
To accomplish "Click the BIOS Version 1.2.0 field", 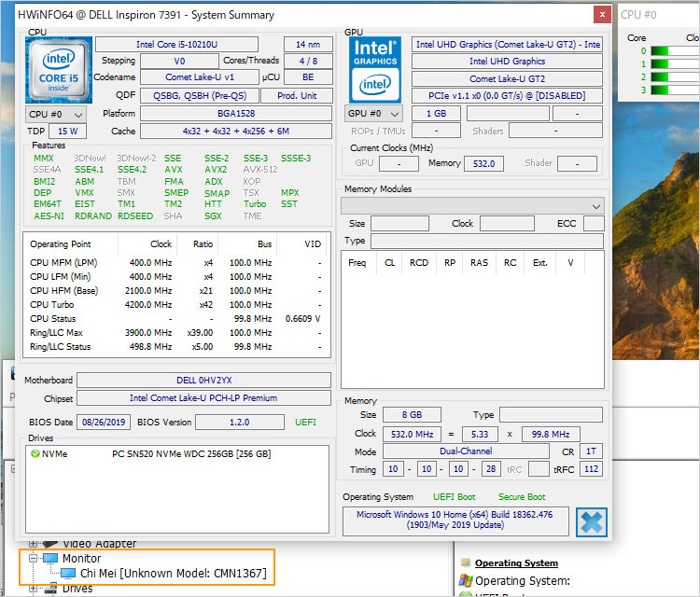I will [240, 422].
